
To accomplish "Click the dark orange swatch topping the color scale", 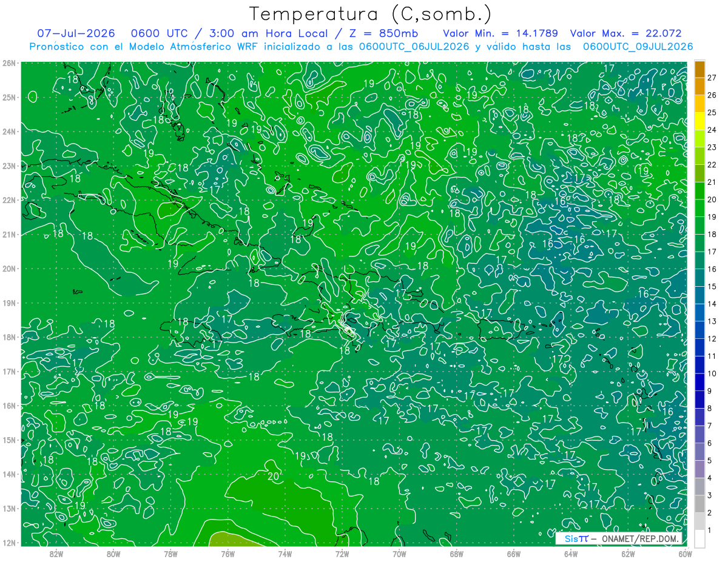I will pyautogui.click(x=700, y=69).
